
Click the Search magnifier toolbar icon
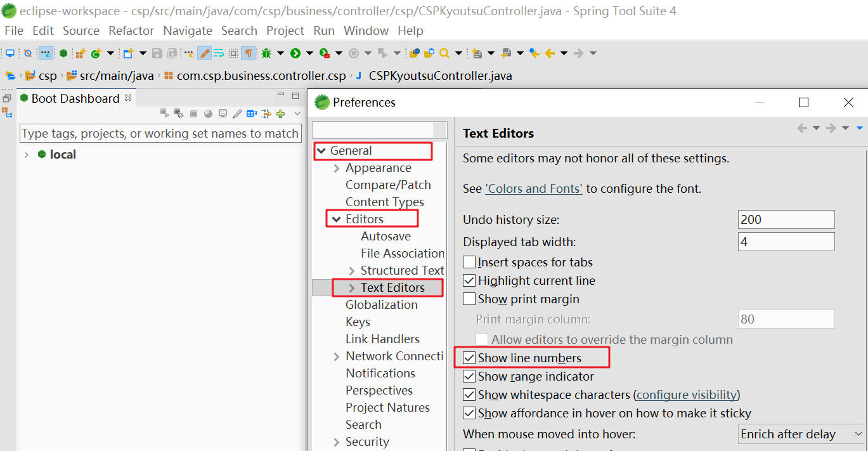(444, 53)
